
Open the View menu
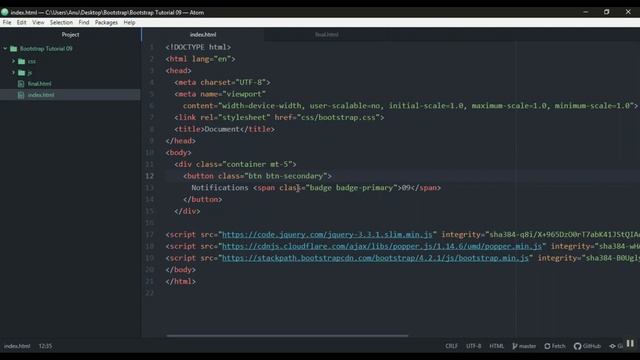click(x=38, y=22)
